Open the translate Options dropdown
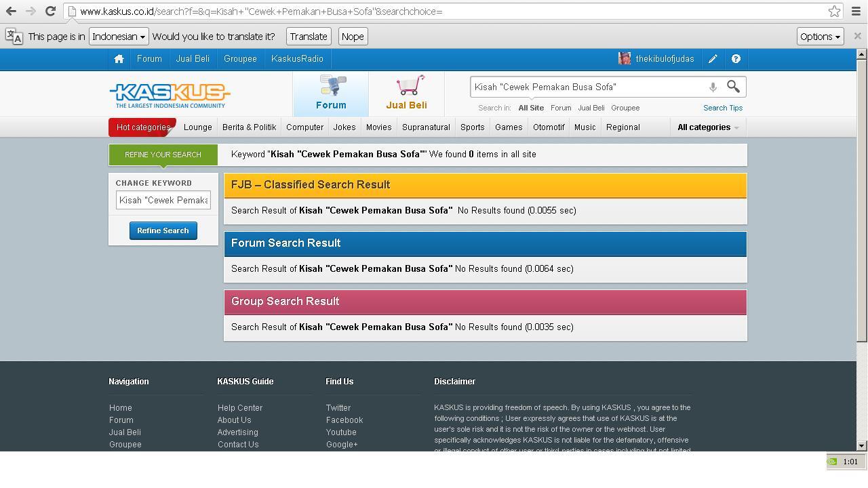 click(x=820, y=37)
